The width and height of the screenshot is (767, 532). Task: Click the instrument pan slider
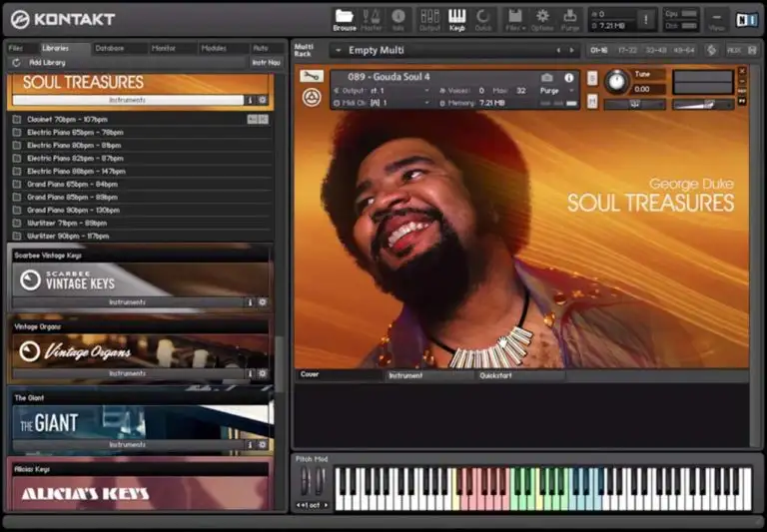pyautogui.click(x=634, y=104)
